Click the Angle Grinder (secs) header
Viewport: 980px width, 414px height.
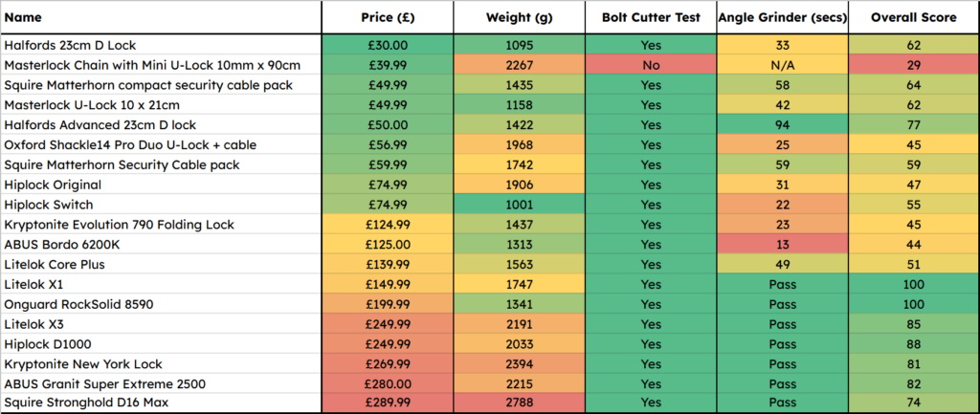tap(783, 17)
